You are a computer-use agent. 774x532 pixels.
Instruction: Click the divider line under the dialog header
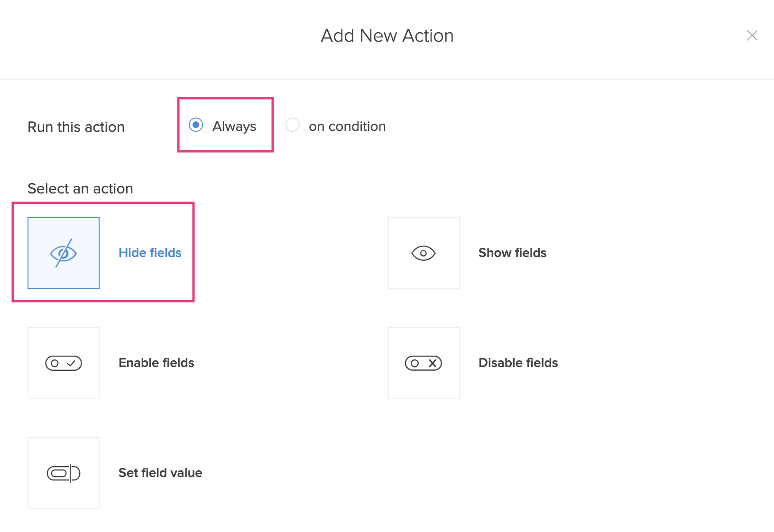coord(387,79)
